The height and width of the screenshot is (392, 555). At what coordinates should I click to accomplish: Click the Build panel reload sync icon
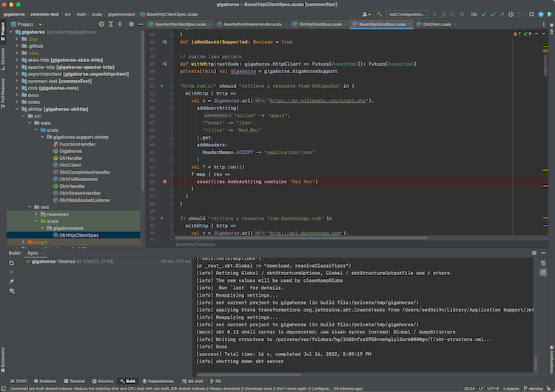(12, 263)
